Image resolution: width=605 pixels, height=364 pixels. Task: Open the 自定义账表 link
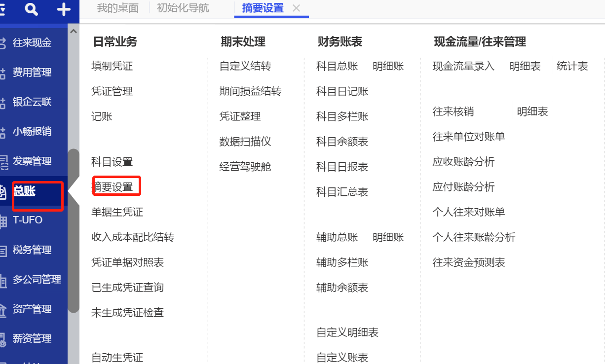(342, 358)
